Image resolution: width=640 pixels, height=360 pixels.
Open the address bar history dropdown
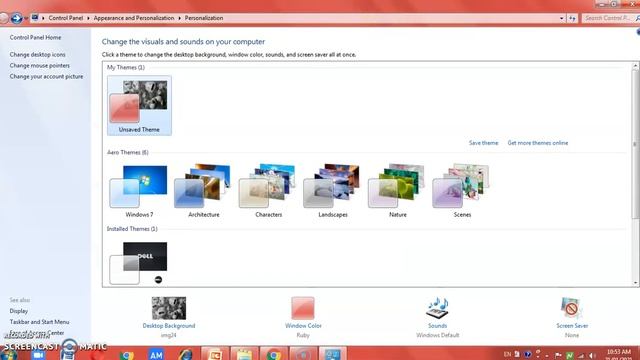pyautogui.click(x=562, y=18)
